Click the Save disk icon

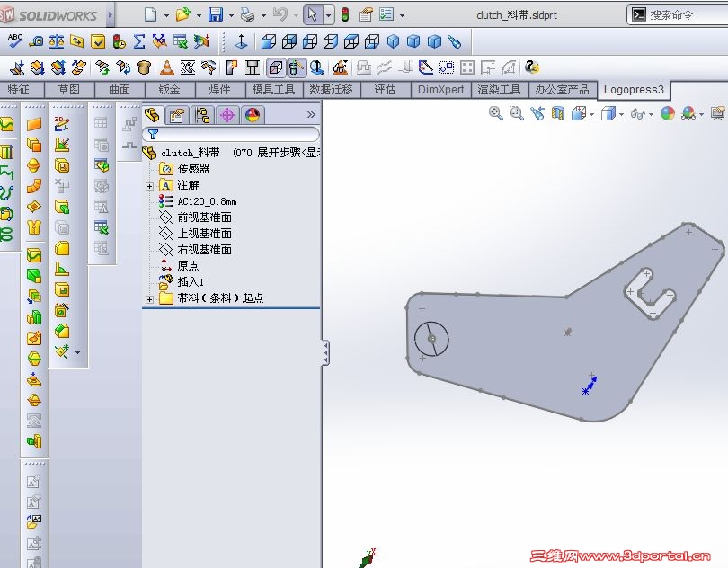(216, 15)
